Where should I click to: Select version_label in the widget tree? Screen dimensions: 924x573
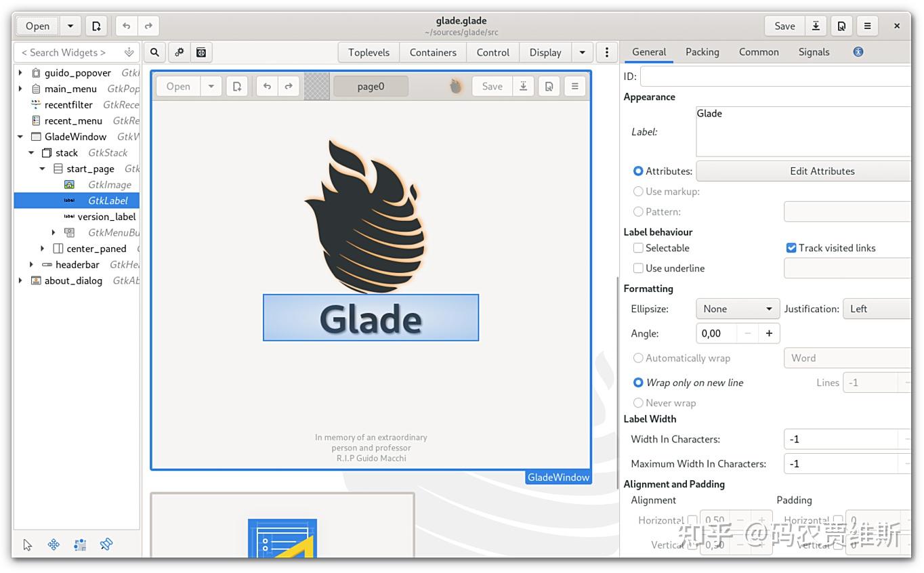106,217
